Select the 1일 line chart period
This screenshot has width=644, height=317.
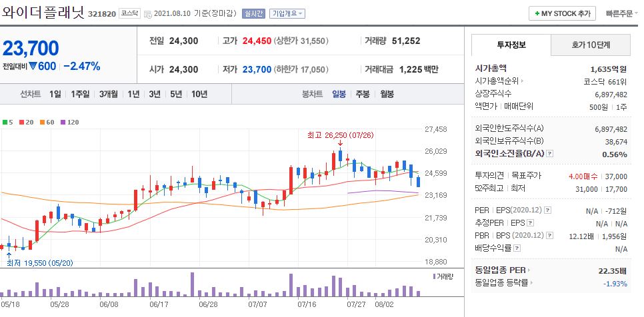pos(55,94)
